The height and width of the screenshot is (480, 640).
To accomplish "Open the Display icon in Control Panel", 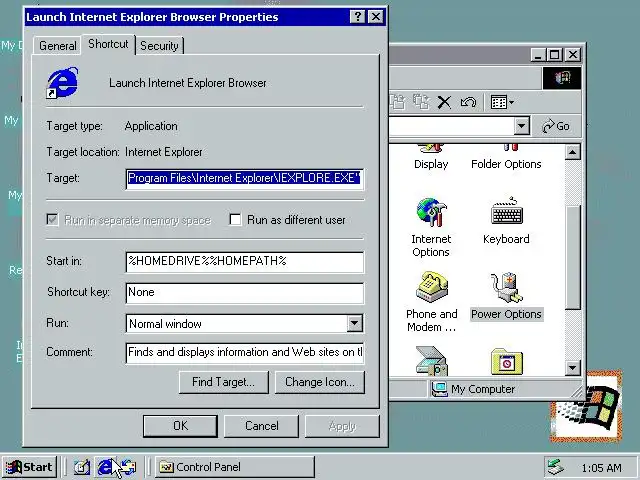I will (431, 157).
